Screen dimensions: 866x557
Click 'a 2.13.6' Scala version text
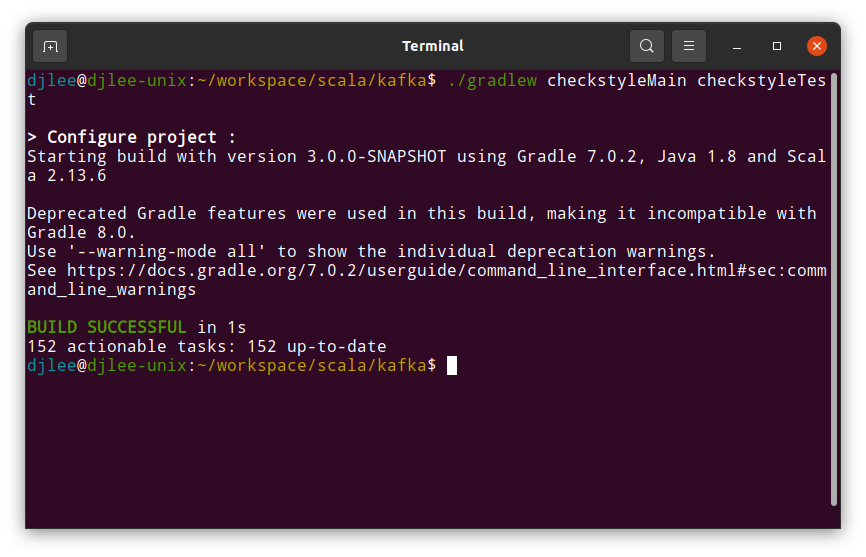click(x=67, y=176)
